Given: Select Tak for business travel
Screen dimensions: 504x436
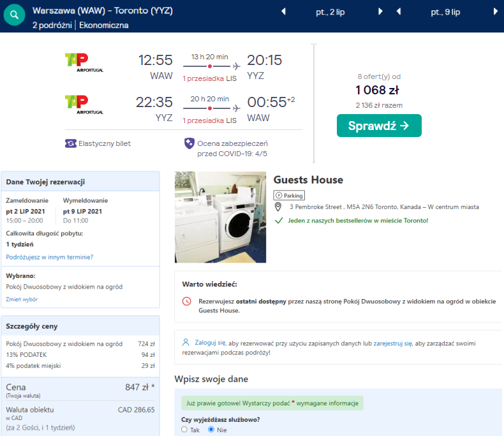Looking at the screenshot, I should coord(184,430).
